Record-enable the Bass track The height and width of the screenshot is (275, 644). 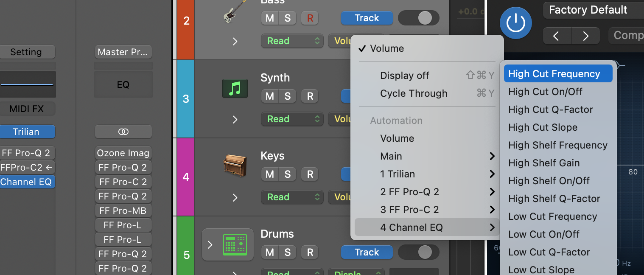(x=310, y=18)
